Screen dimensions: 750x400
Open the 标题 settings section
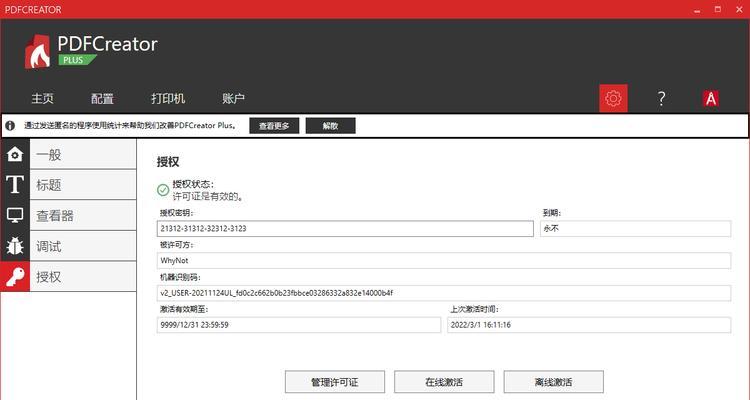83,185
